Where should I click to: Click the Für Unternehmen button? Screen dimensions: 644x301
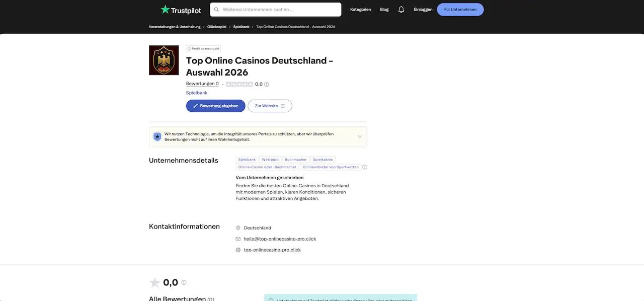460,10
